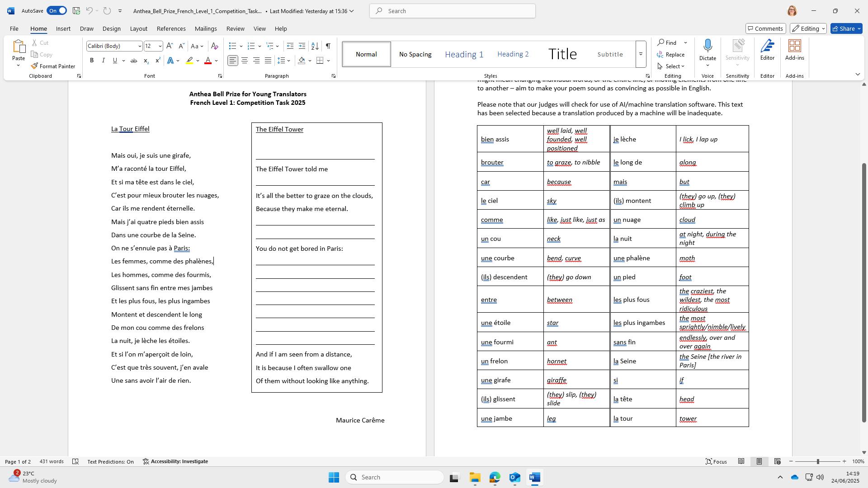Open the font size dropdown
This screenshot has width=868, height=488.
(x=160, y=46)
